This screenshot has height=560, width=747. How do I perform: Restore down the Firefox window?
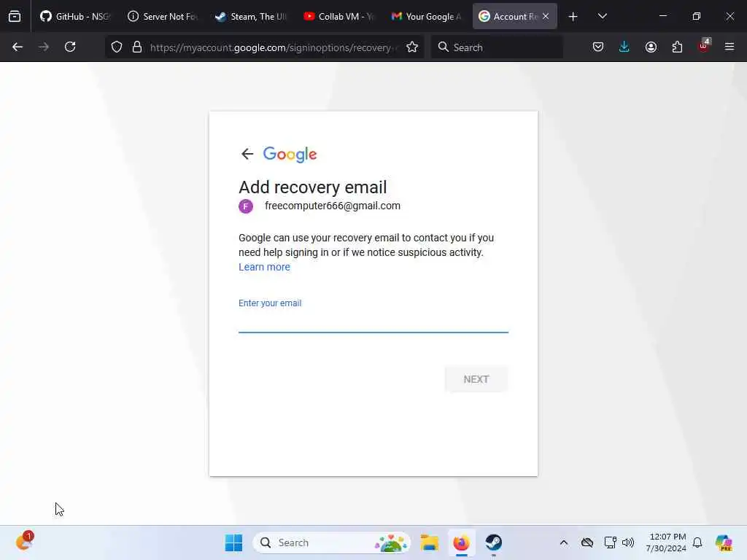pos(697,16)
